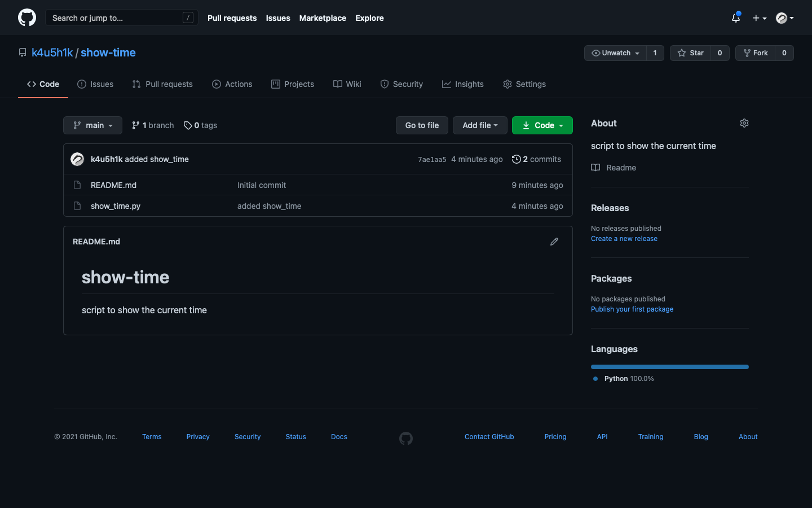The image size is (812, 508).
Task: Click the About settings gear icon
Action: 744,123
